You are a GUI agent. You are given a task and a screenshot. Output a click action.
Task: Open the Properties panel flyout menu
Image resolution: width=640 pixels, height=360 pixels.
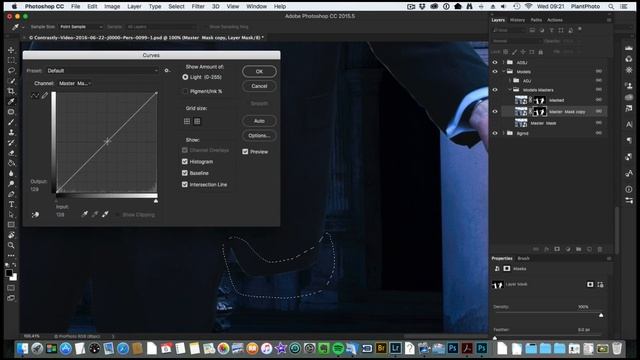coord(609,258)
